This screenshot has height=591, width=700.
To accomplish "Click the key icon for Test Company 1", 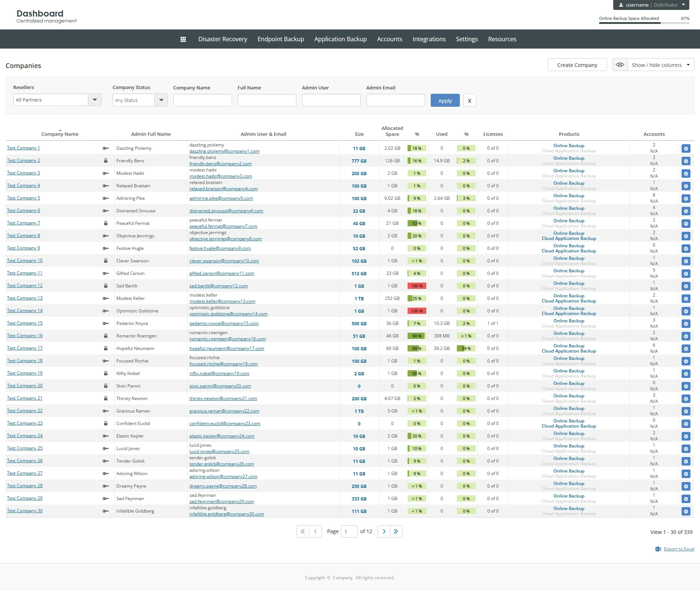I will pos(106,148).
